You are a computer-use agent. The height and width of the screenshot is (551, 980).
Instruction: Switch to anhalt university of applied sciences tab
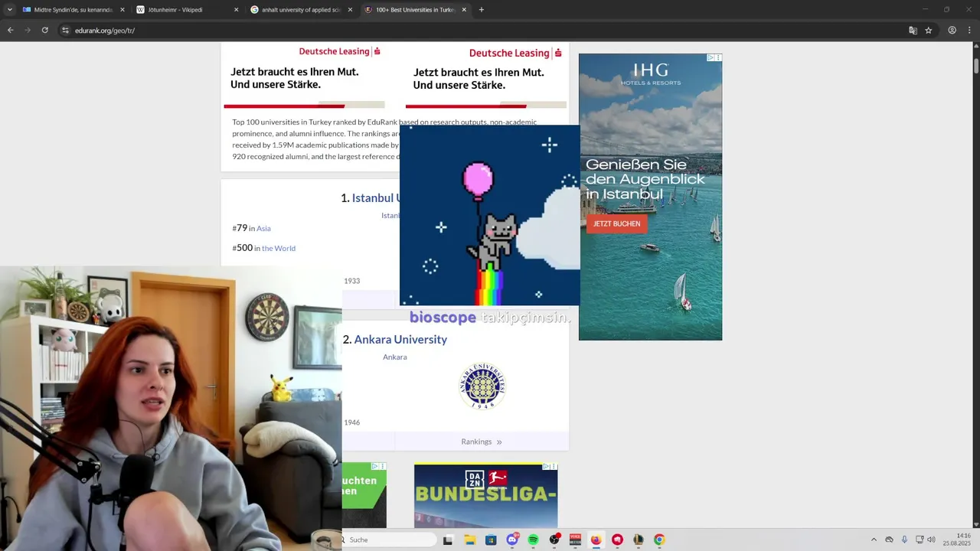pyautogui.click(x=302, y=10)
